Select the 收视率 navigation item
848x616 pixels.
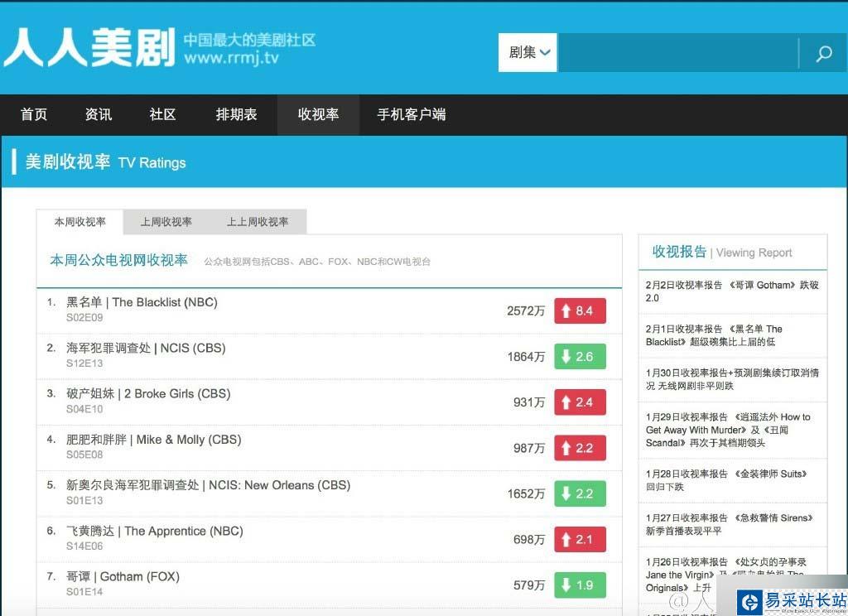(318, 114)
